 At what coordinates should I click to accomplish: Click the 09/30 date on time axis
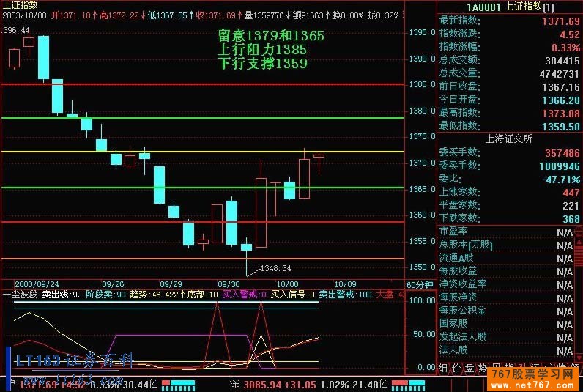click(229, 284)
